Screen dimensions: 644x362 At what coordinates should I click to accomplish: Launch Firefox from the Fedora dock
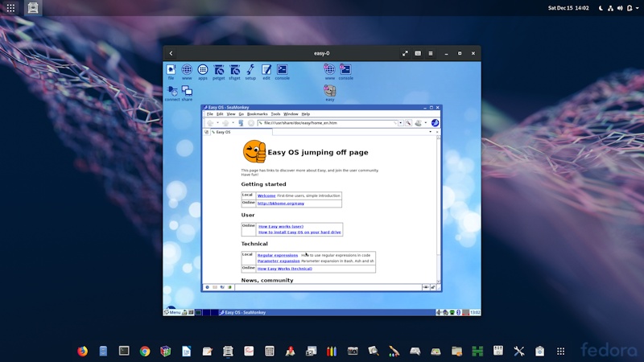coord(83,351)
